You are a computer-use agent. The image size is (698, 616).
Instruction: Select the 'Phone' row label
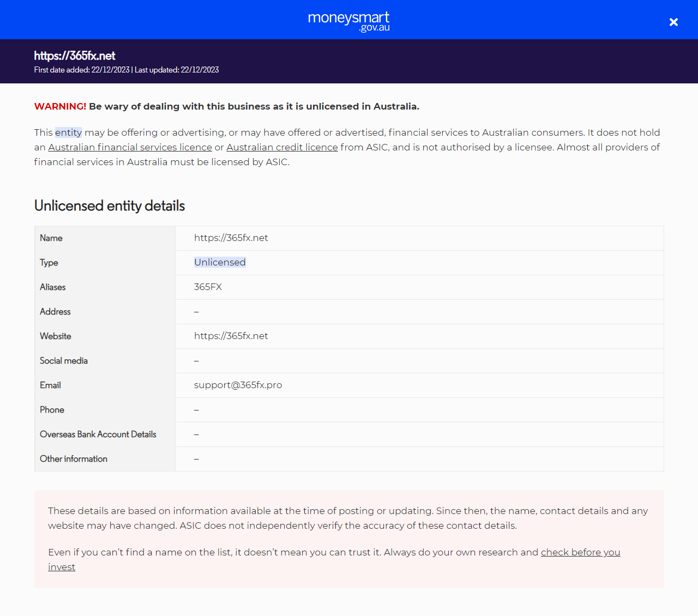click(52, 410)
